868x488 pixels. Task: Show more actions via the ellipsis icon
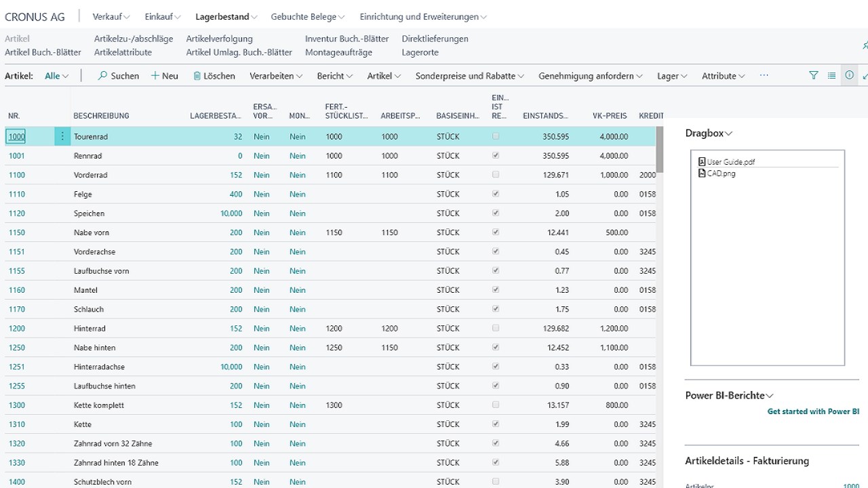(x=764, y=76)
